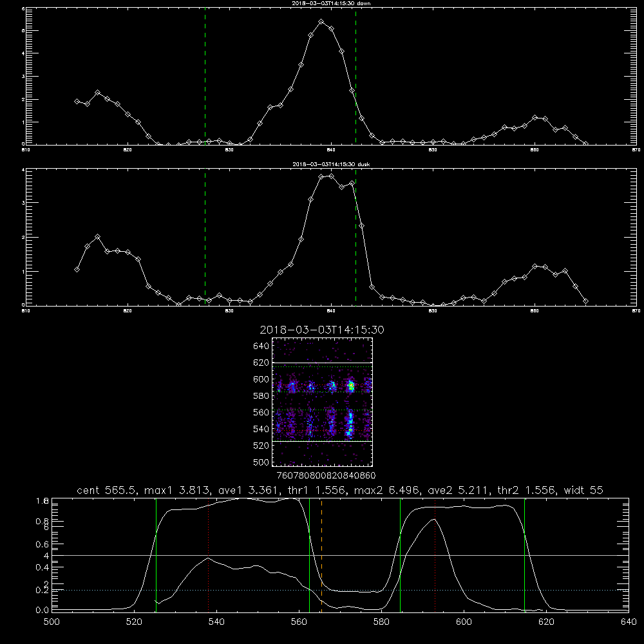Viewport: 644px width, 644px height.
Task: Click the red dotted line near 538 in bottom plot
Action: point(208,555)
